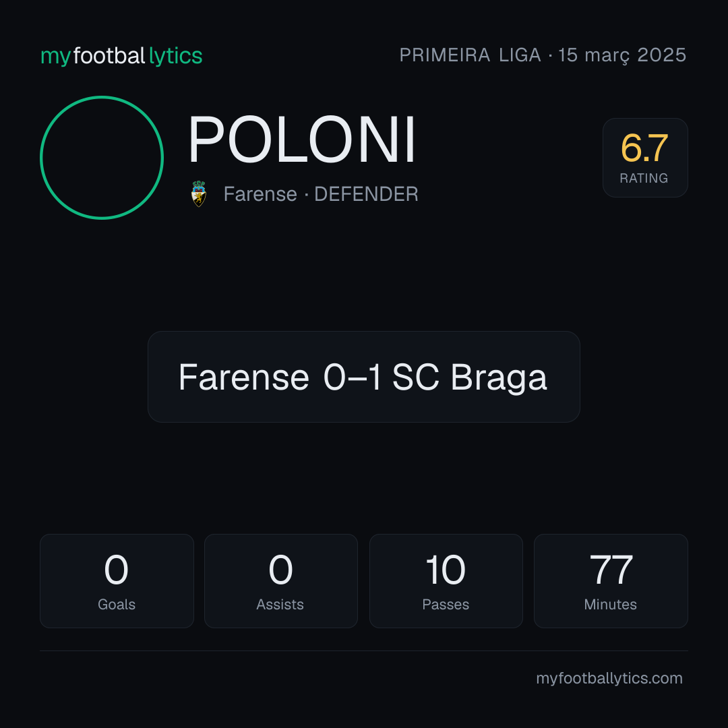Screen dimensions: 728x728
Task: Click the green circular player avatar
Action: click(x=102, y=157)
